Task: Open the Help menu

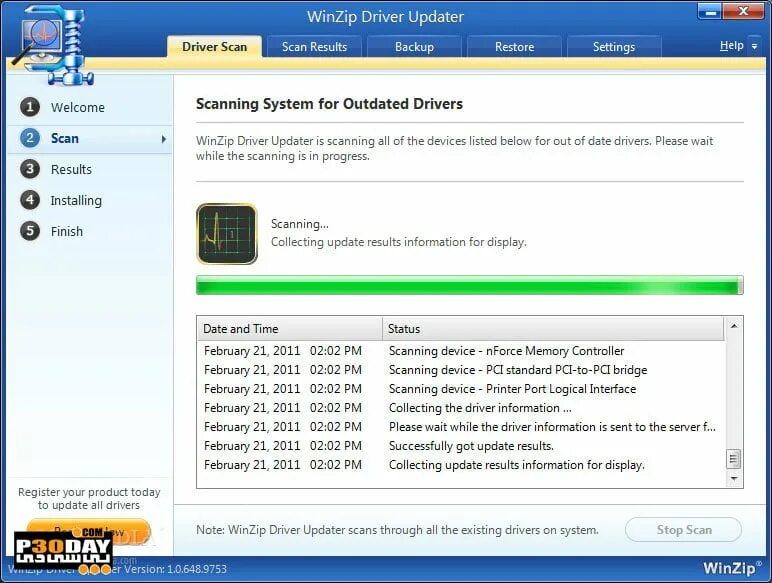Action: 732,46
